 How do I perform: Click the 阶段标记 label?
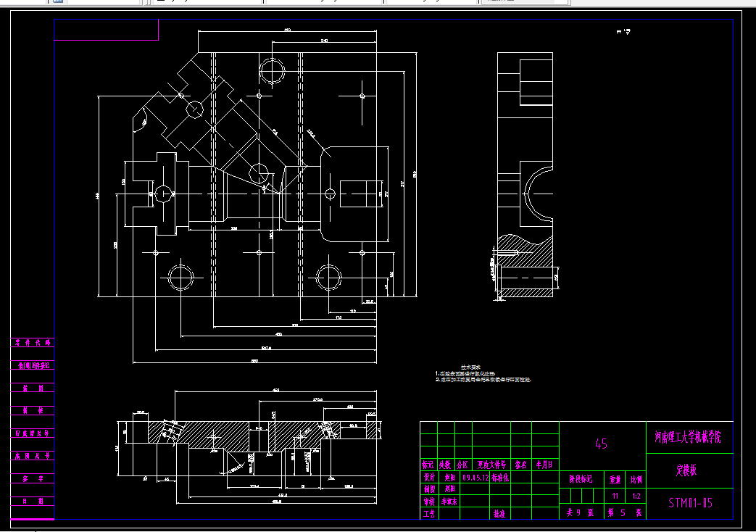[x=581, y=479]
